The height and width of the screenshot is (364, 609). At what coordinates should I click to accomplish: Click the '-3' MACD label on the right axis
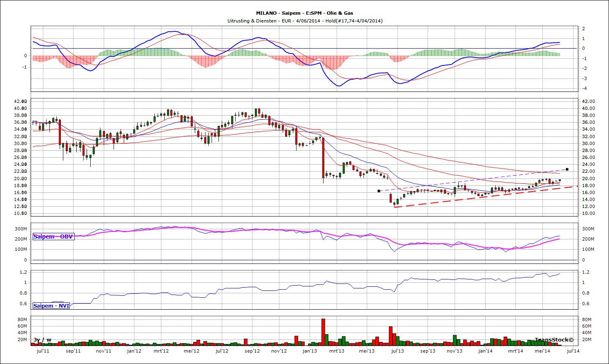(x=584, y=78)
